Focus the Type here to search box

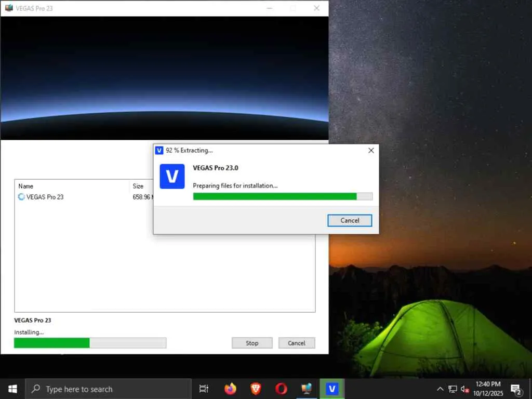point(108,389)
